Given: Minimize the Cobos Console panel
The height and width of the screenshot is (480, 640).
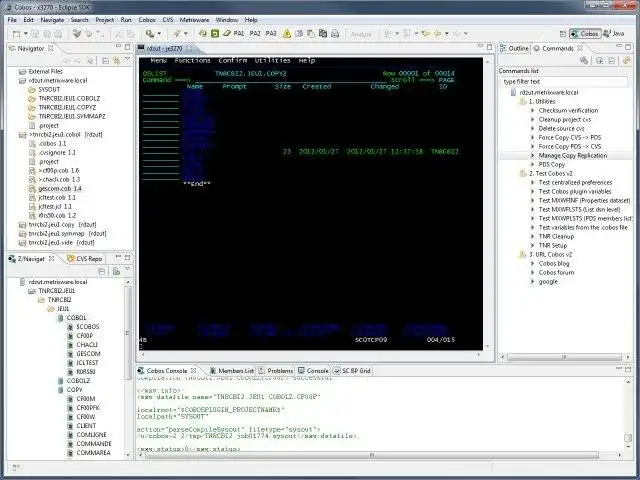Looking at the screenshot, I should tap(619, 369).
